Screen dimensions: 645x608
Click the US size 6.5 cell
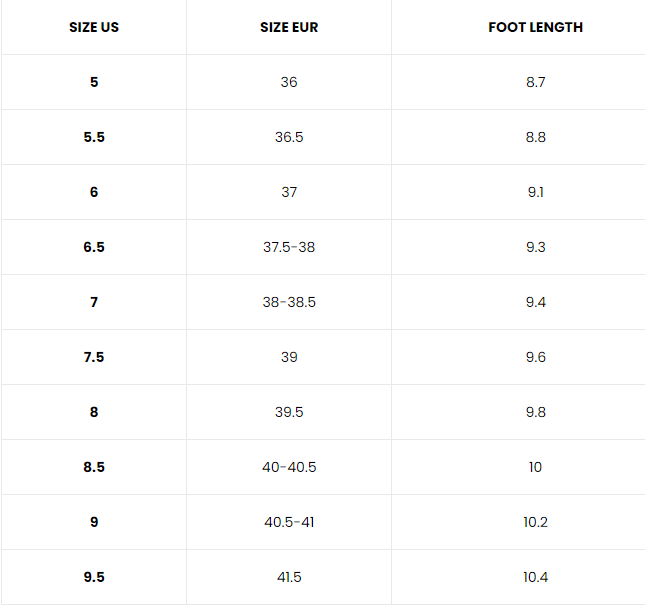pos(94,247)
